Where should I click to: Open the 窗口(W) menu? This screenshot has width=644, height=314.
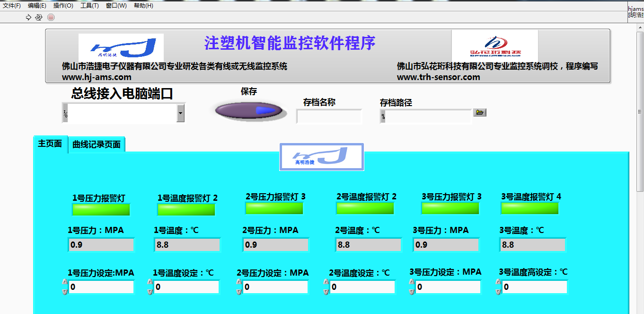tap(116, 6)
